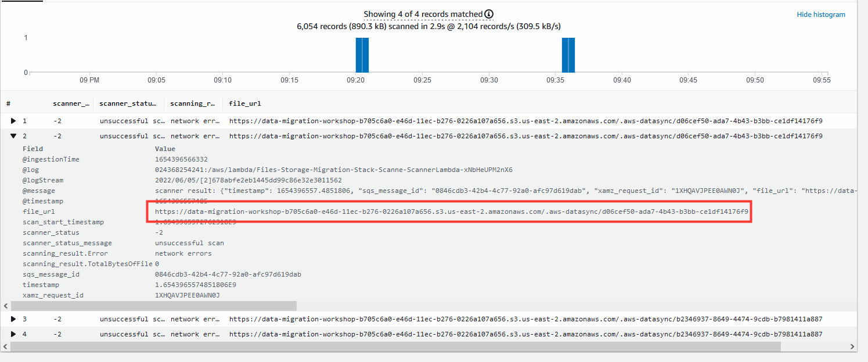Click the @message value in record details

(x=506, y=191)
